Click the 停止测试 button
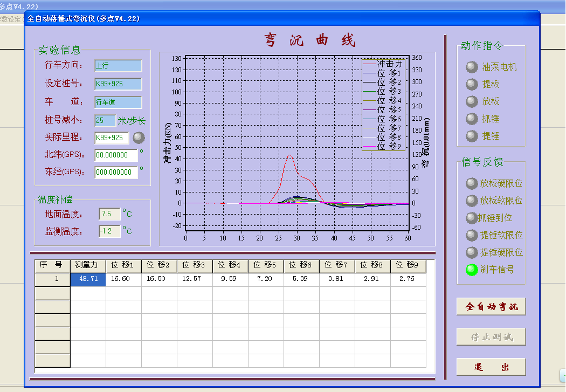Screen dimensions: 566x392 coord(491,337)
